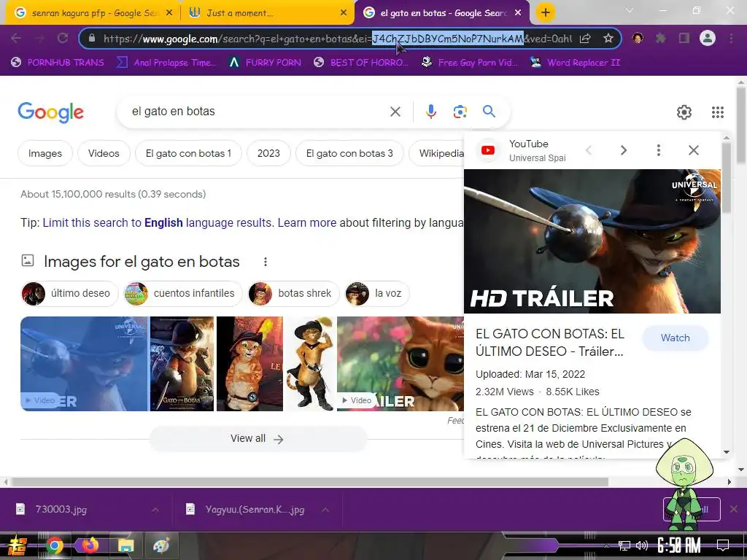Image resolution: width=747 pixels, height=560 pixels.
Task: Select the botas shrek image chip
Action: [293, 293]
